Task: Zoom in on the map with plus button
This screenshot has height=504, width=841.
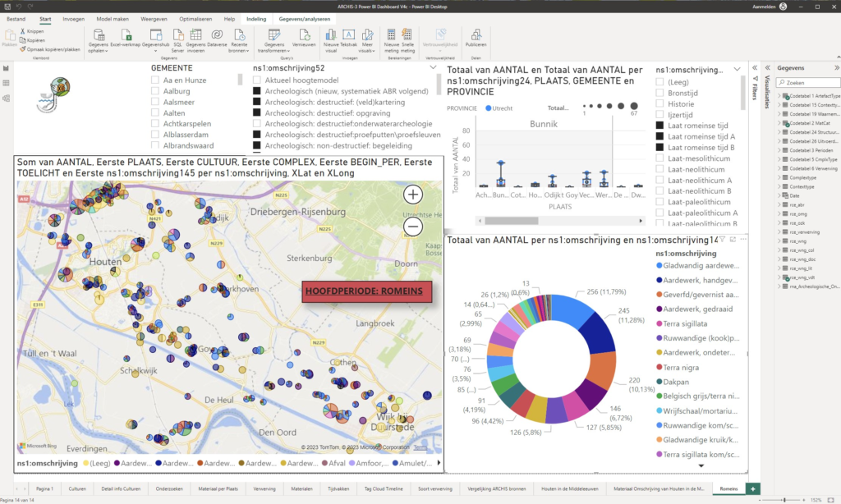Action: point(413,195)
